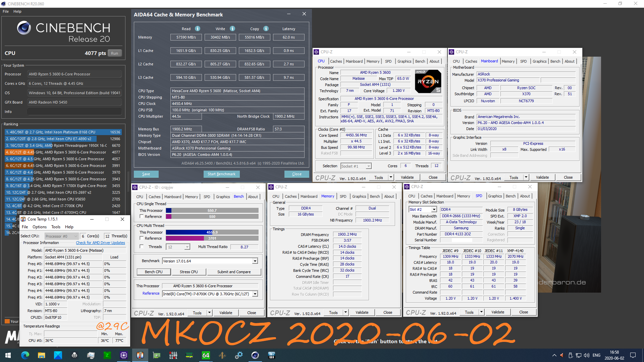The width and height of the screenshot is (644, 362).
Task: Open green graphics card taskbar icon
Action: (157, 355)
